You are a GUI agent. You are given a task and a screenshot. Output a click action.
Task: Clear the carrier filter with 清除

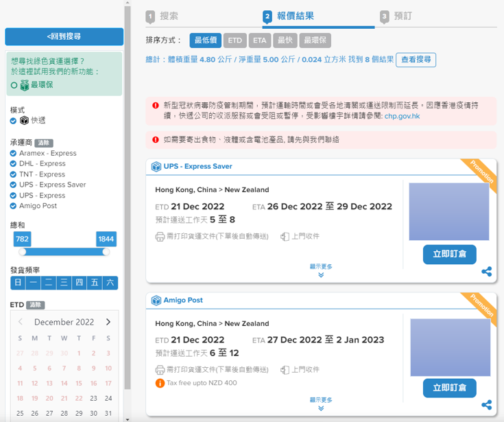click(x=44, y=143)
